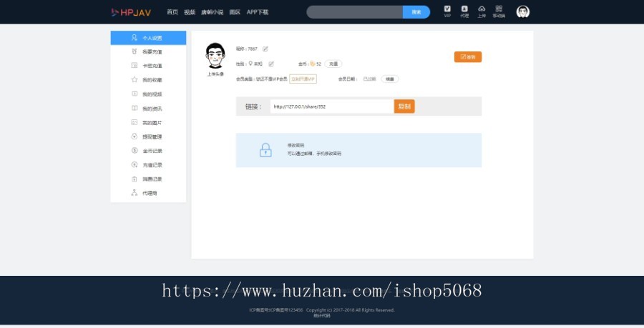This screenshot has width=644, height=328.
Task: Click the 移动端 QR code icon
Action: coord(499,11)
